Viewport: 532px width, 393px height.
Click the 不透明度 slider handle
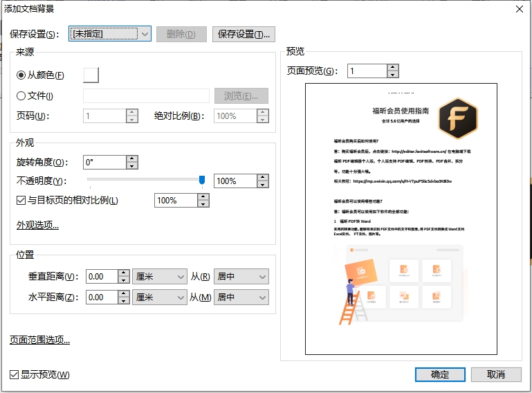pyautogui.click(x=202, y=181)
